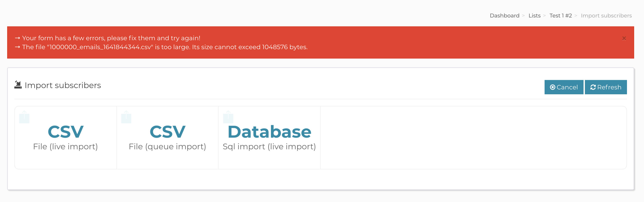Click upload icon on CSV live import tile
The width and height of the screenshot is (644, 202).
(x=24, y=117)
